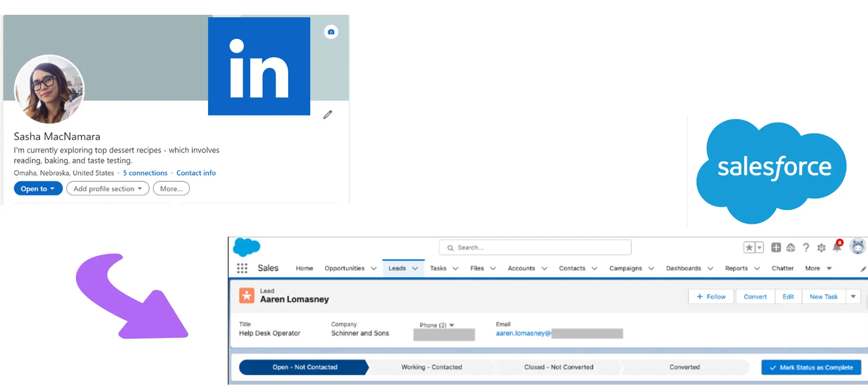Viewport: 868px width, 392px height.
Task: Click the pencil edit profile icon
Action: pos(328,115)
